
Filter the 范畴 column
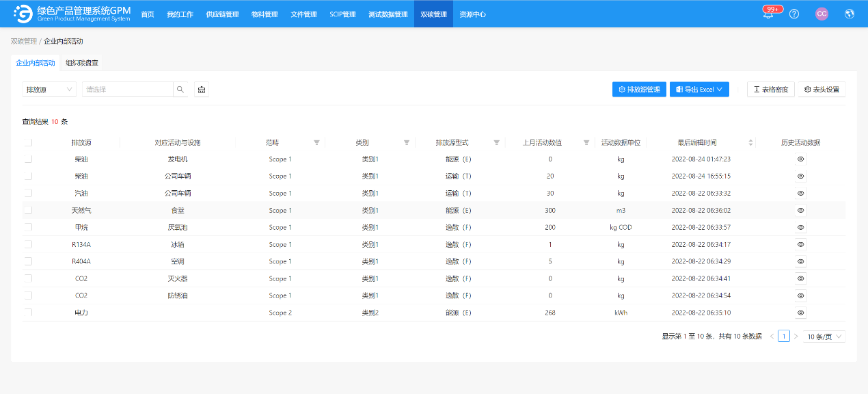tap(316, 142)
